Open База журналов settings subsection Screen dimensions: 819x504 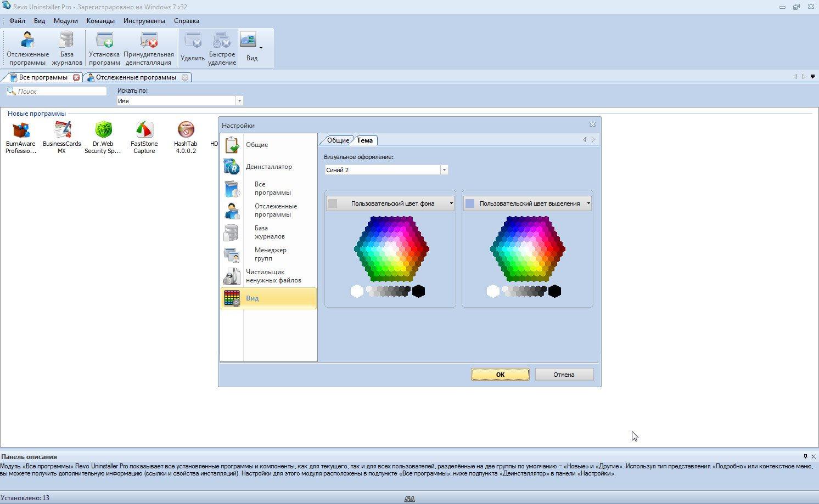268,233
